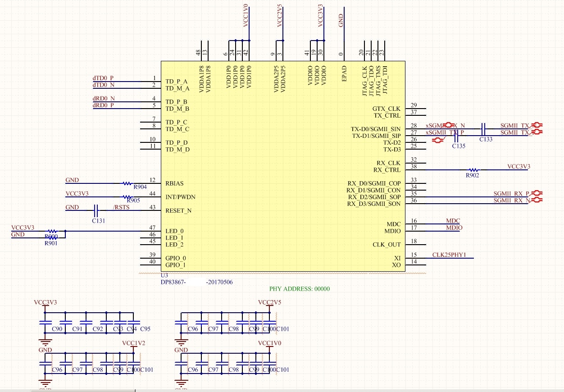Select capacitor symbol C131 near RESET_N
The width and height of the screenshot is (564, 392).
click(96, 210)
